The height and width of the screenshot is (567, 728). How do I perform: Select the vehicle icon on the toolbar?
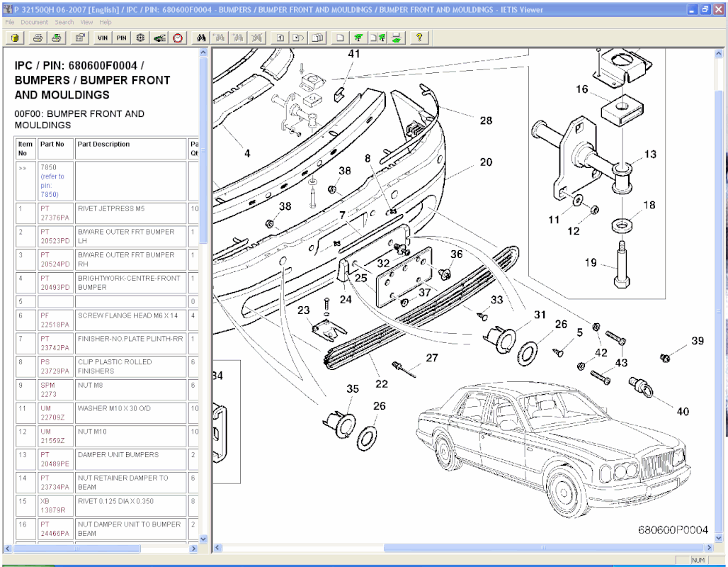(x=158, y=38)
